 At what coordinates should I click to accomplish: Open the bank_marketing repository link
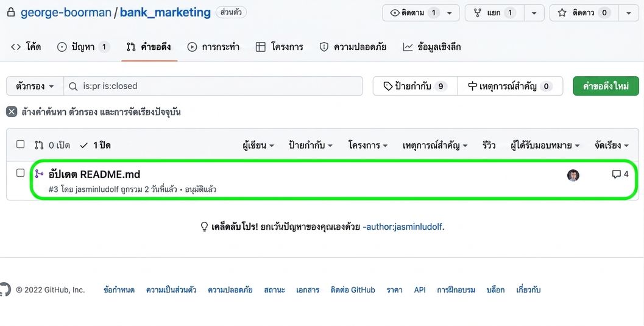(x=165, y=12)
